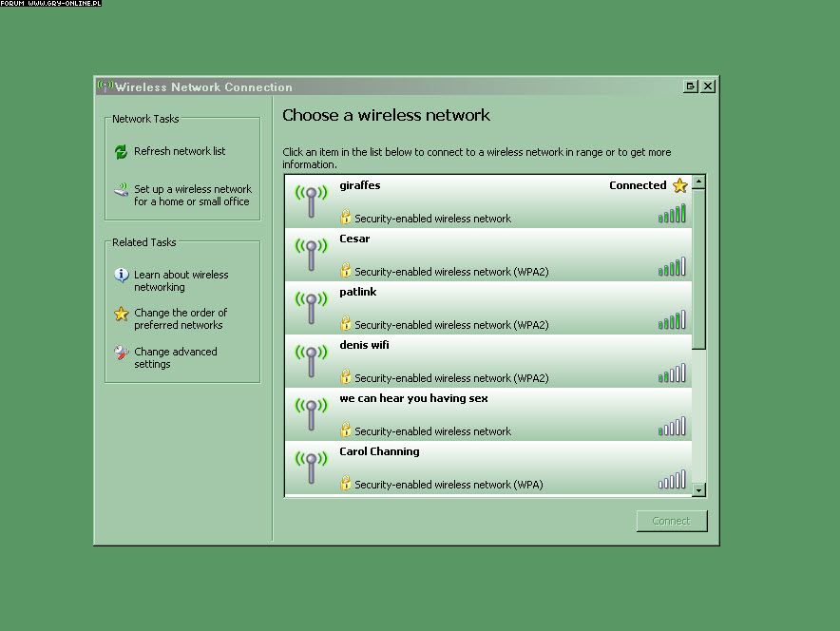This screenshot has width=840, height=631.
Task: Open Set up a wireless network link
Action: point(192,196)
